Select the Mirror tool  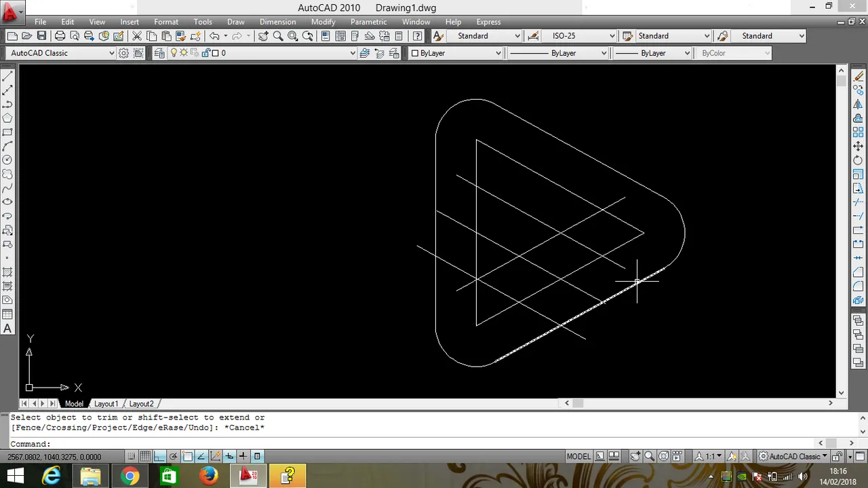[x=859, y=105]
